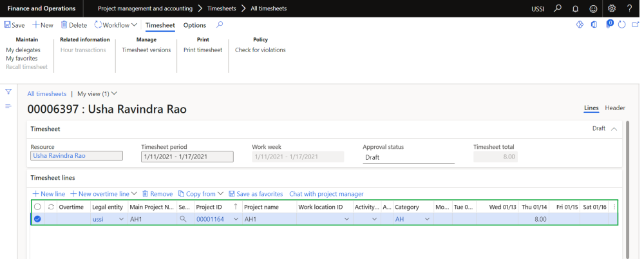This screenshot has width=644, height=259.
Task: Open the global search icon in header
Action: pyautogui.click(x=557, y=8)
